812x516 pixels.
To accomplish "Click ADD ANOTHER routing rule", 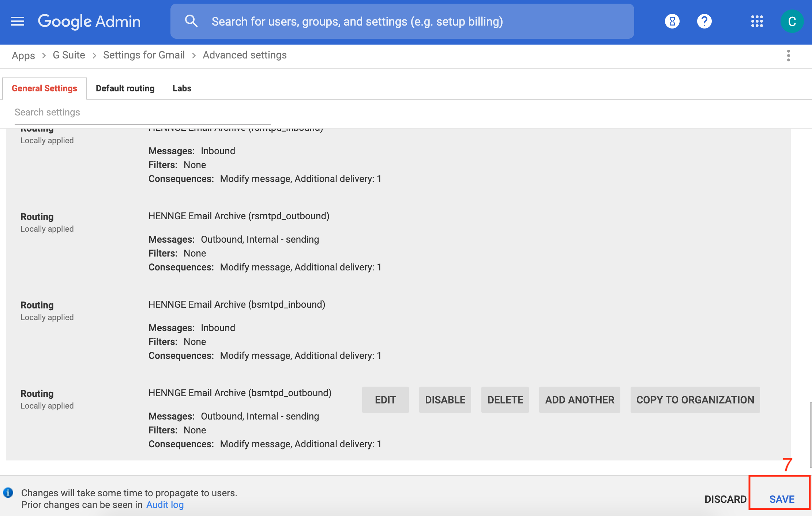I will (x=580, y=400).
